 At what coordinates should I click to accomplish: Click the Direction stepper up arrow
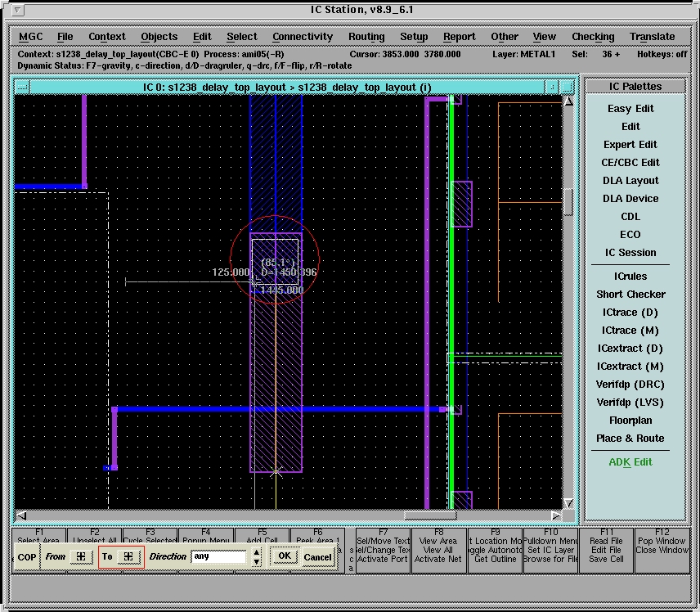(x=257, y=551)
